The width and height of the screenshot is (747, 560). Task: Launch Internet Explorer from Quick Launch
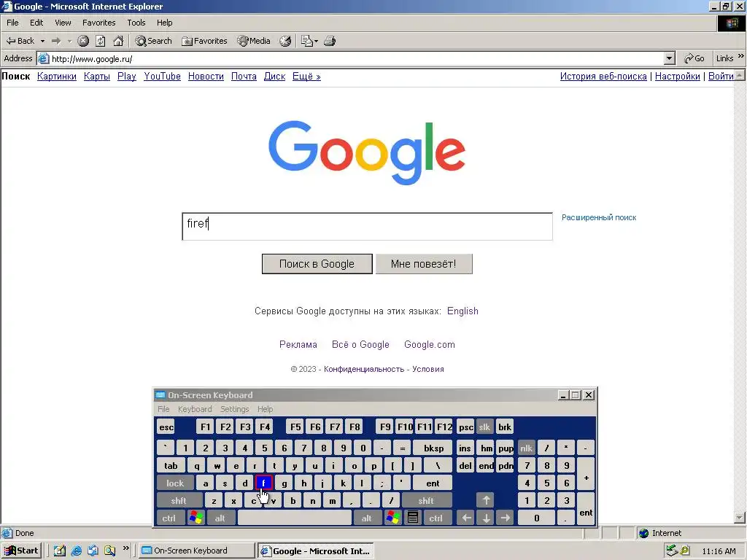[x=76, y=551]
